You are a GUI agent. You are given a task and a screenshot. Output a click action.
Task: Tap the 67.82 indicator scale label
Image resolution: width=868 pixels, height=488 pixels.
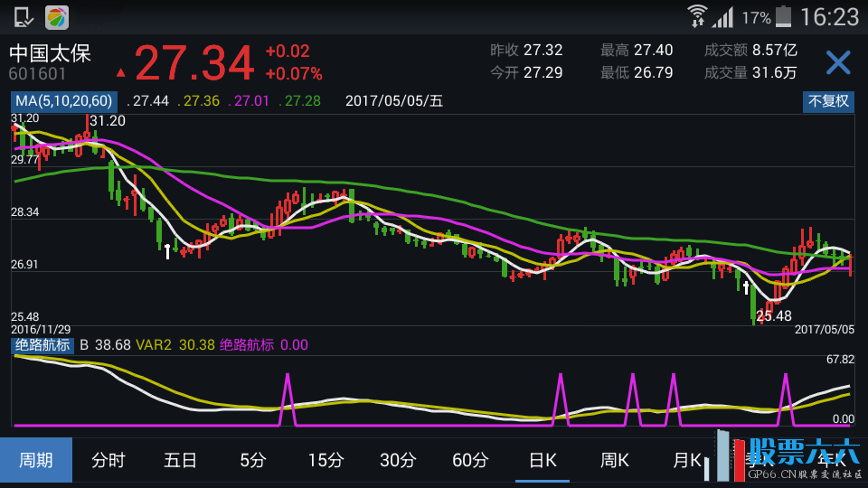pos(840,360)
